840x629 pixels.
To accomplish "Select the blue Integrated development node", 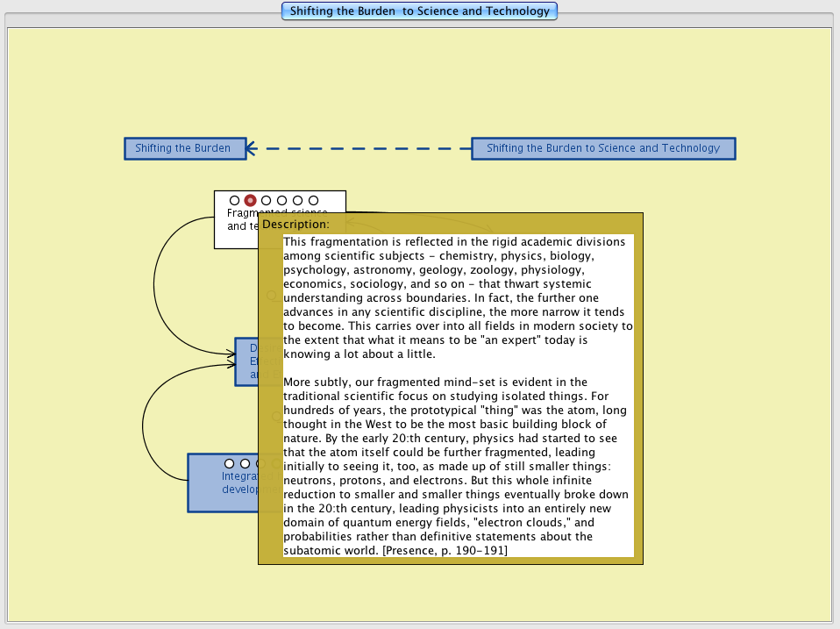I will click(x=223, y=493).
